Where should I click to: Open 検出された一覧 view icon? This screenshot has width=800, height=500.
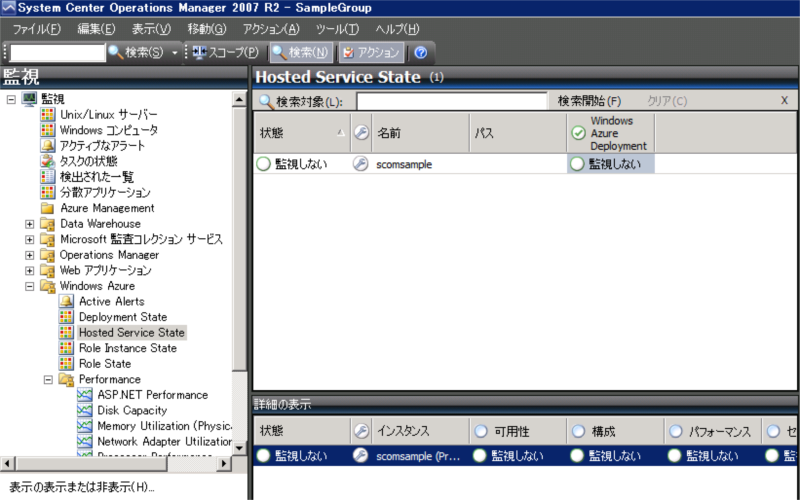coord(47,177)
